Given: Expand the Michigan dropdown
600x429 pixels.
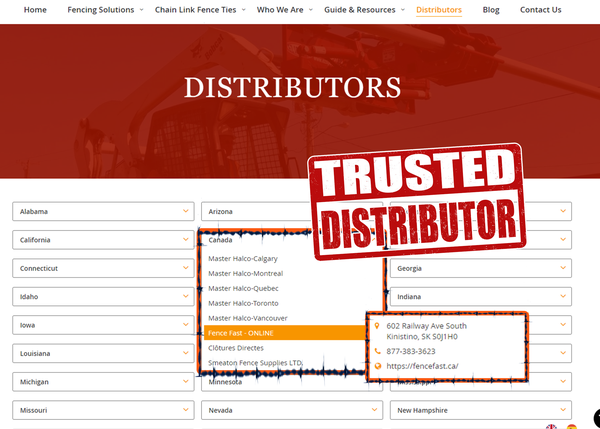Looking at the screenshot, I should point(103,382).
